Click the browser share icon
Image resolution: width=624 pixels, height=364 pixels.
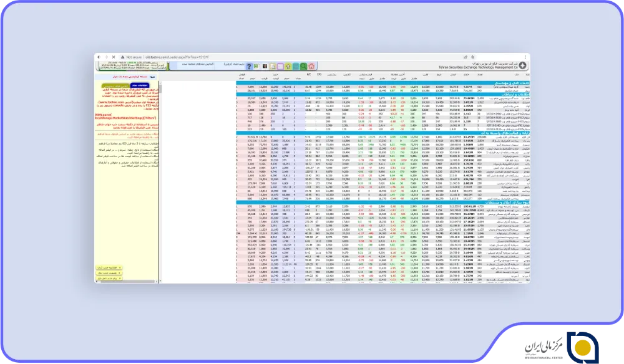(466, 57)
